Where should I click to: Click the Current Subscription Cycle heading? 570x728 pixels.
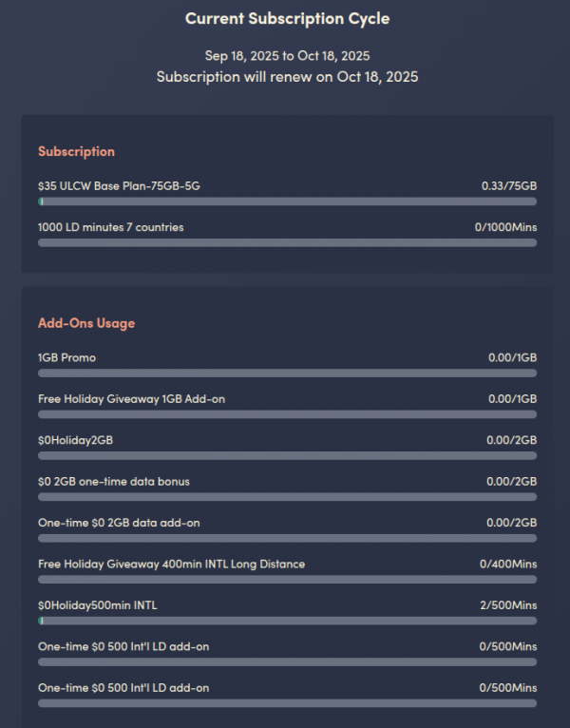tap(287, 19)
